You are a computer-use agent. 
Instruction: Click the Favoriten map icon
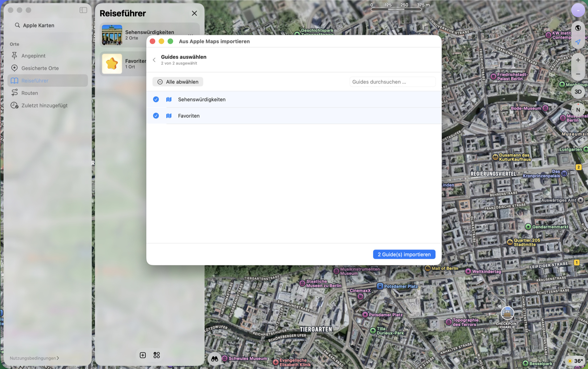click(169, 116)
